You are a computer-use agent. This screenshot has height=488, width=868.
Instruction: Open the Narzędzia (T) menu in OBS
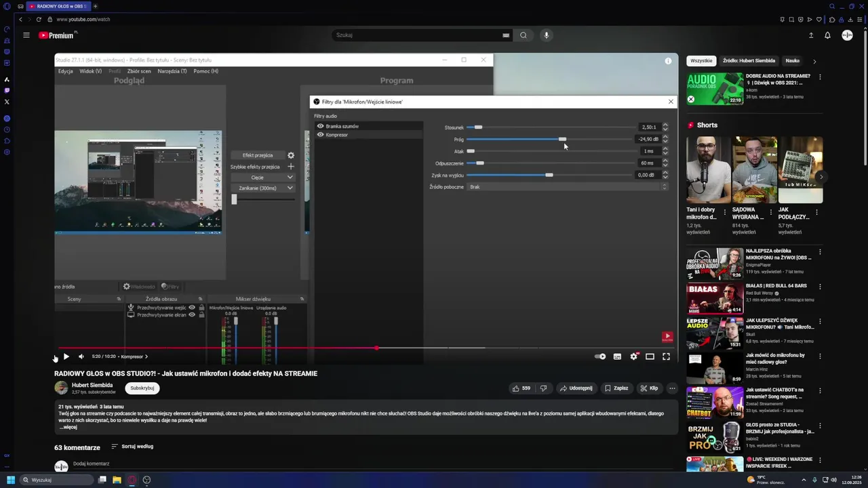(x=172, y=71)
